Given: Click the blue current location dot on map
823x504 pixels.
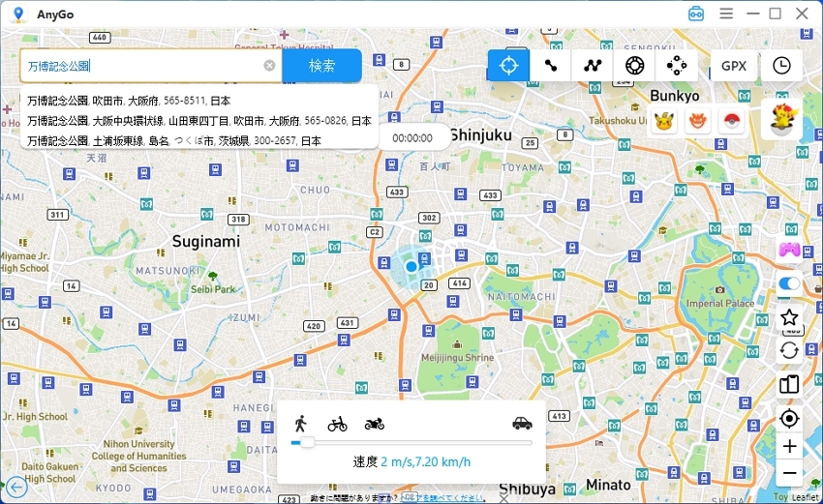Looking at the screenshot, I should (x=411, y=266).
